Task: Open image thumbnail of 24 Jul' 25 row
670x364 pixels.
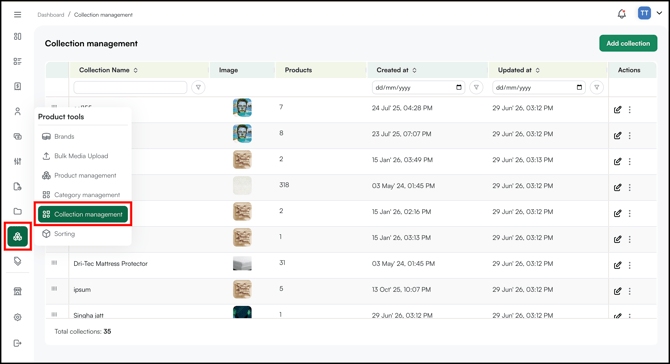Action: point(242,108)
